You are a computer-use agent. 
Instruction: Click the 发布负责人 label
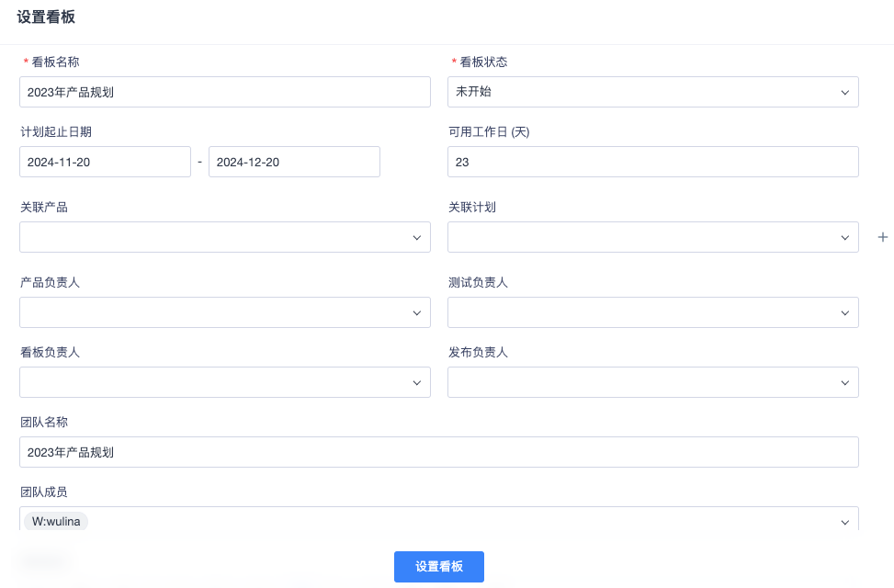coord(478,353)
